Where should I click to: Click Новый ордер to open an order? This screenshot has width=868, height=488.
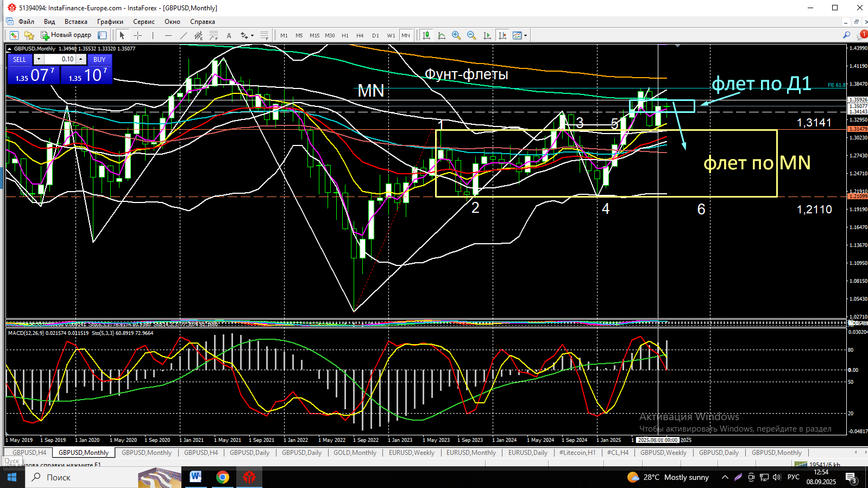(x=66, y=35)
